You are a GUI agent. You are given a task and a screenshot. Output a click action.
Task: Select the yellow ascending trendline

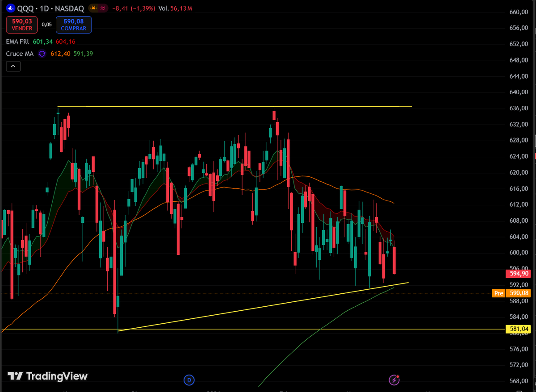[263, 307]
